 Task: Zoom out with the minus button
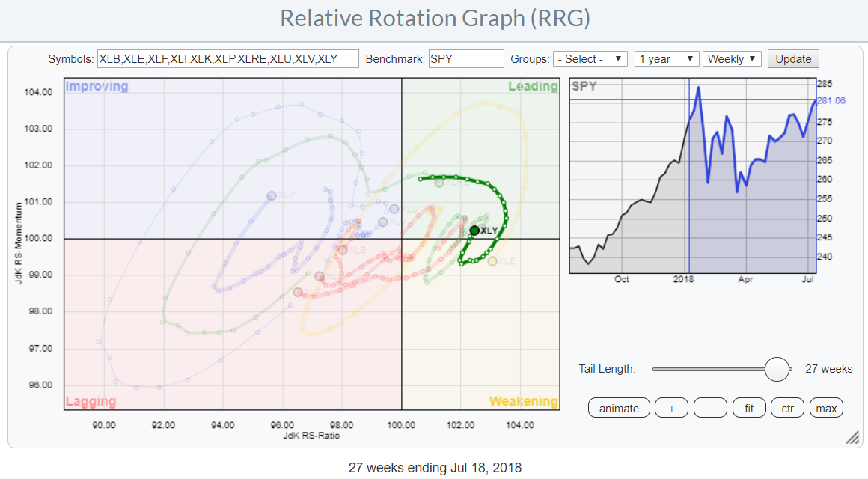pyautogui.click(x=710, y=408)
